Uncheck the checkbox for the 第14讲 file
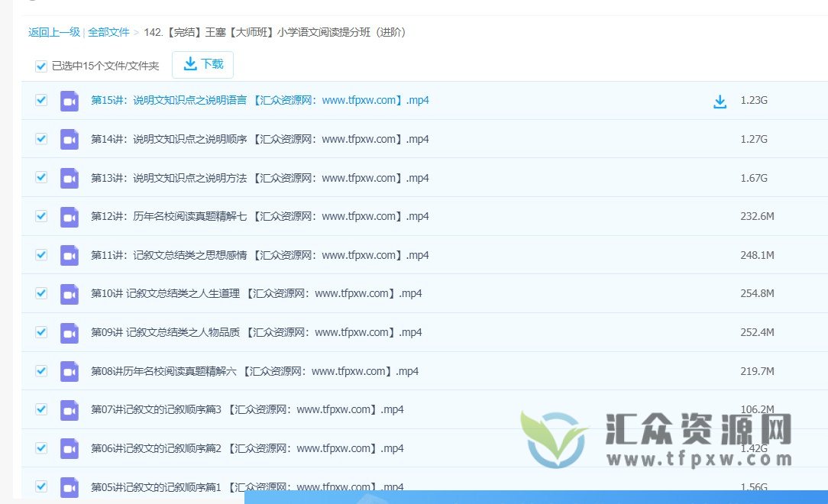 (x=40, y=139)
